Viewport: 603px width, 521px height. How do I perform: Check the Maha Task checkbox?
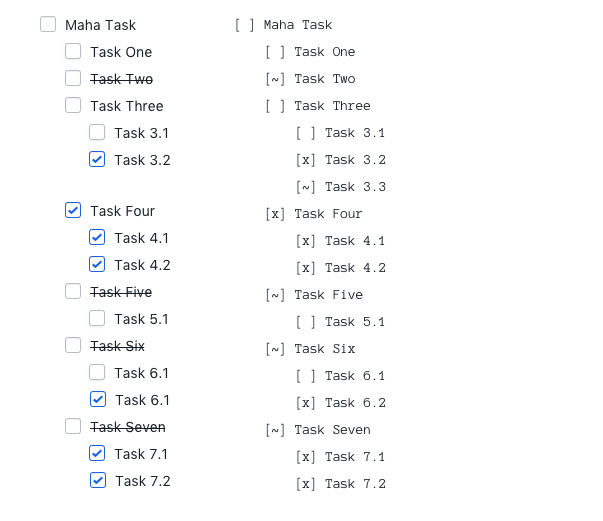point(48,24)
